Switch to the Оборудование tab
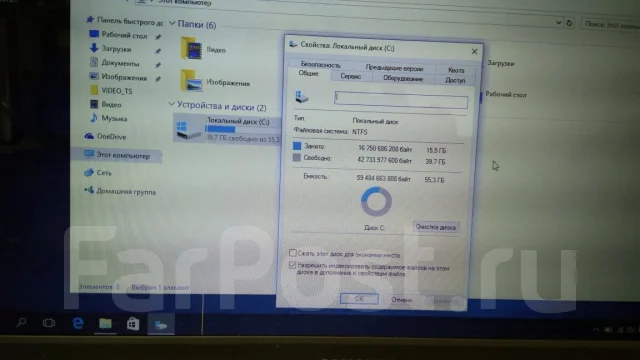This screenshot has height=360, width=640. click(403, 78)
